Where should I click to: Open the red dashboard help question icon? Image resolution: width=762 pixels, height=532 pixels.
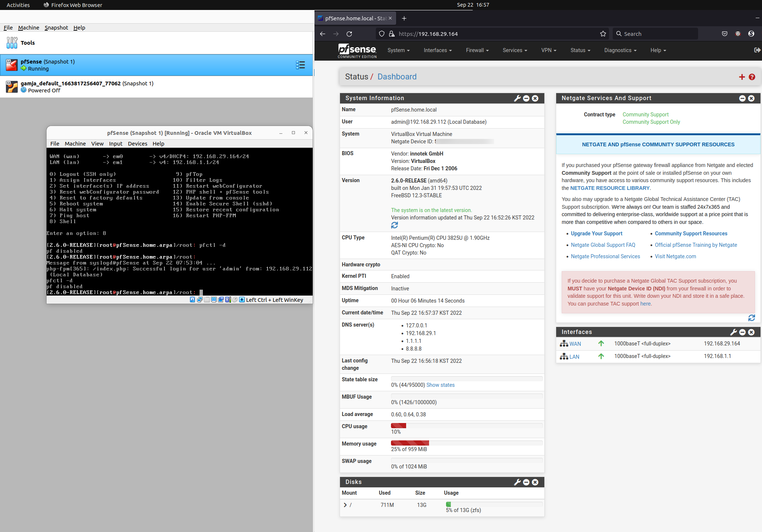[x=752, y=77]
